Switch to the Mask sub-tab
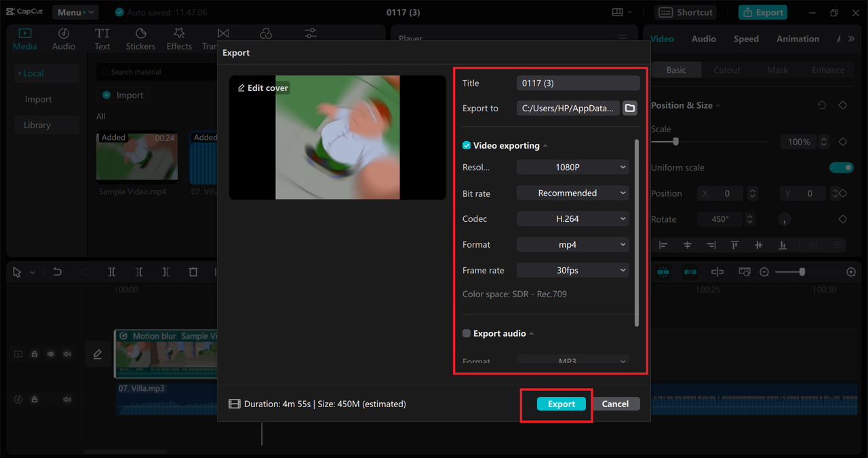Screen dimensions: 868x458 pyautogui.click(x=778, y=70)
